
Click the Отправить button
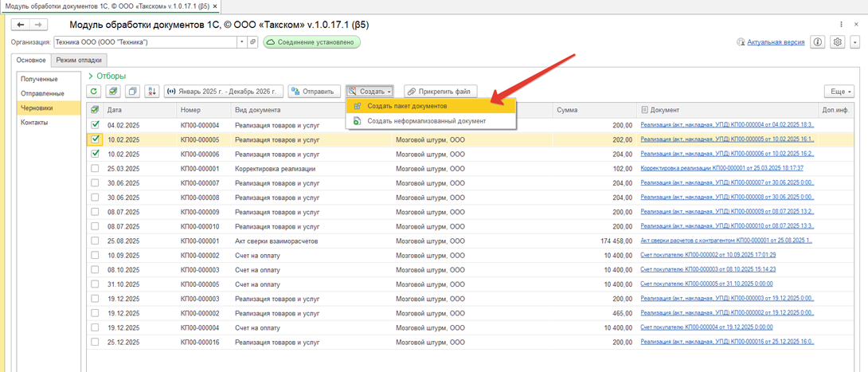(x=314, y=92)
